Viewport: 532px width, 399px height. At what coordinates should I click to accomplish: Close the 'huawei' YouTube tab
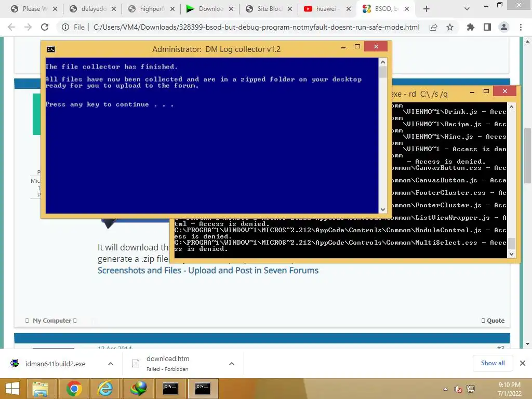coord(349,9)
